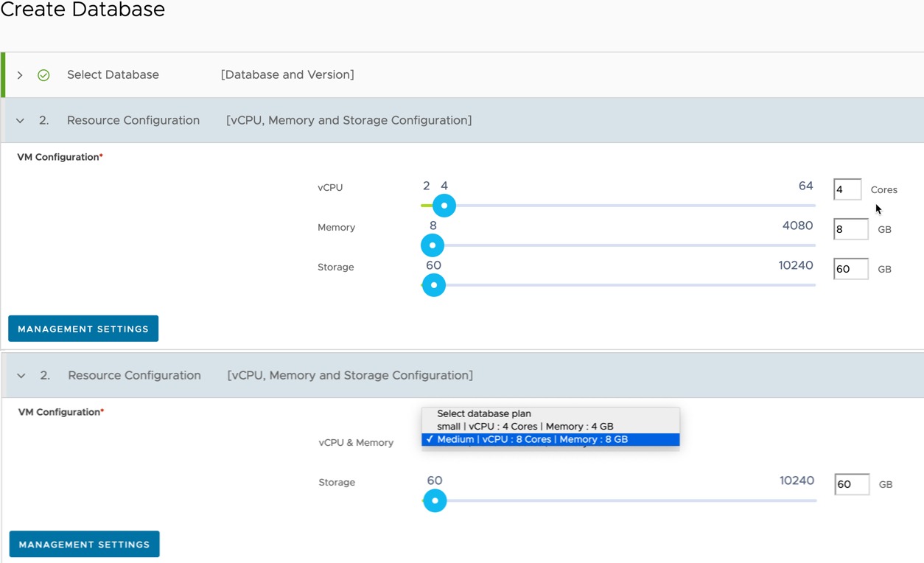
Task: Click the Memory slider maximum value 4080
Action: point(798,225)
